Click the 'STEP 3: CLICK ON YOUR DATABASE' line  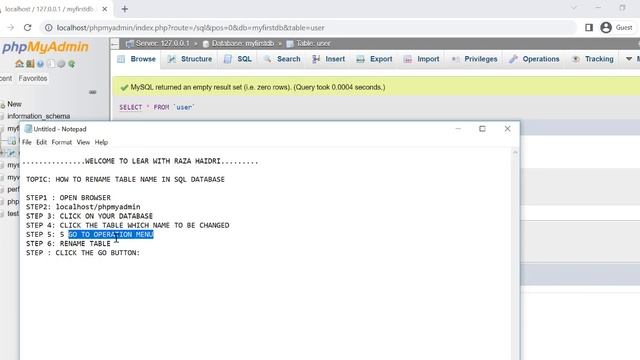click(89, 216)
